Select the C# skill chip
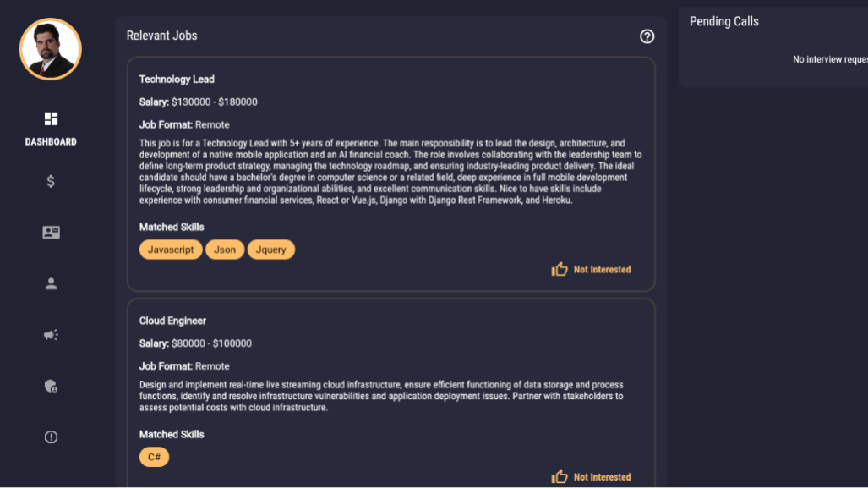The width and height of the screenshot is (868, 489). 155,457
